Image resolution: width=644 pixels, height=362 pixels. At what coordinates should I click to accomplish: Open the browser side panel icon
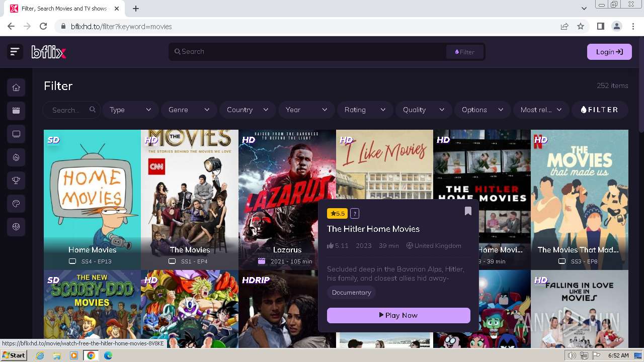click(600, 26)
